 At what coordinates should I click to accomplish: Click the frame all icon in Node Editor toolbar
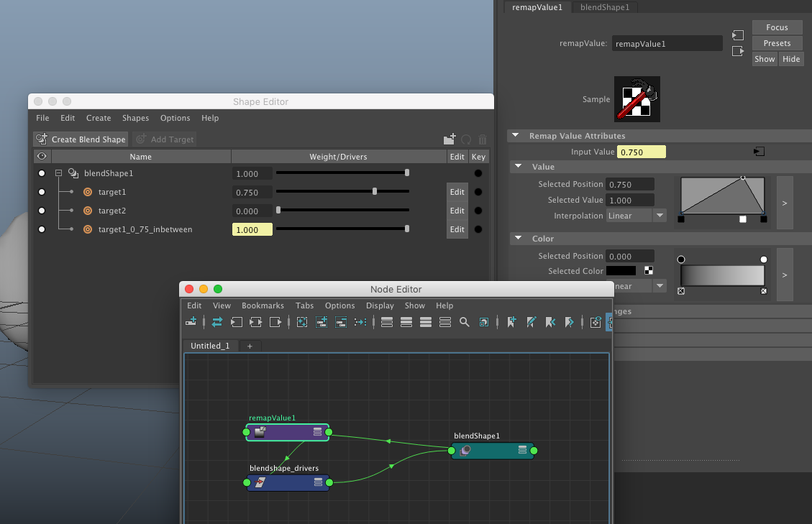(x=302, y=323)
